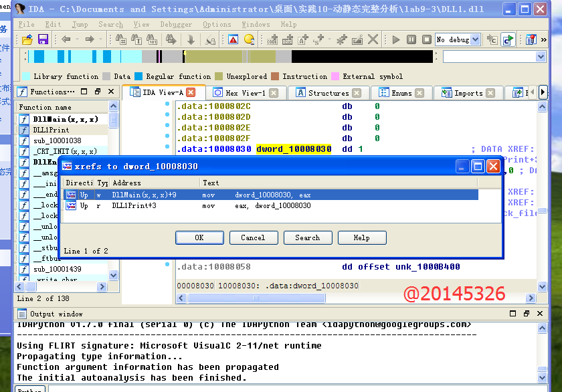Select DLL1Print in the Functions list
Image resolution: width=562 pixels, height=392 pixels.
[51, 130]
